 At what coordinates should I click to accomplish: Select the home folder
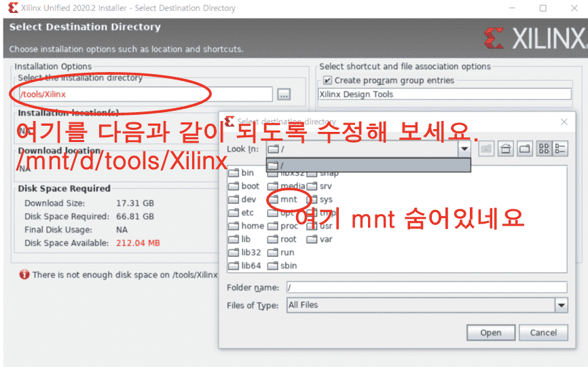coord(246,226)
